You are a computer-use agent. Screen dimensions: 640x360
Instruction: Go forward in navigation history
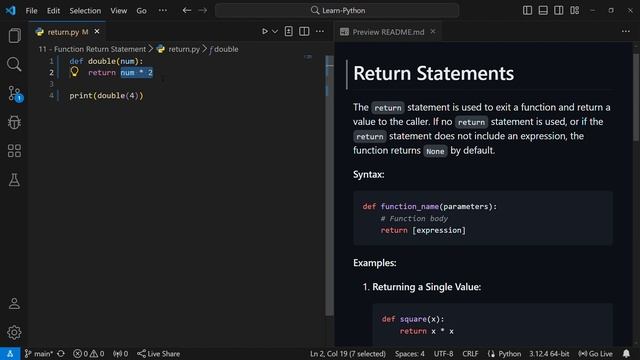click(203, 10)
